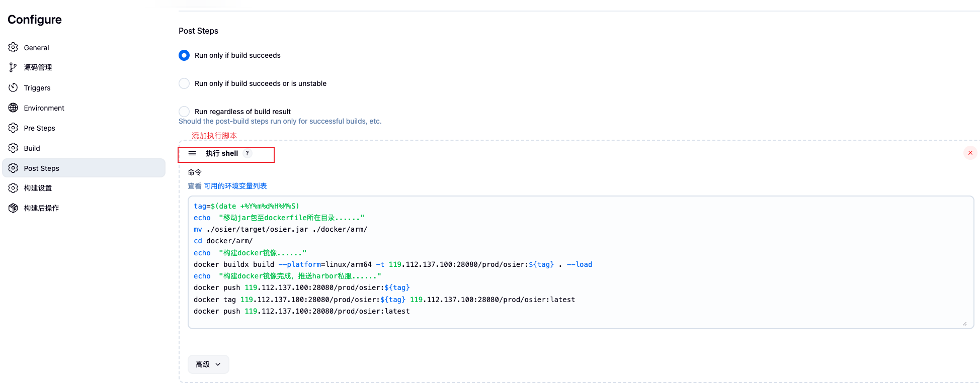Click the 构建后操作 cube icon
Screen dimensions: 980x391
point(13,208)
